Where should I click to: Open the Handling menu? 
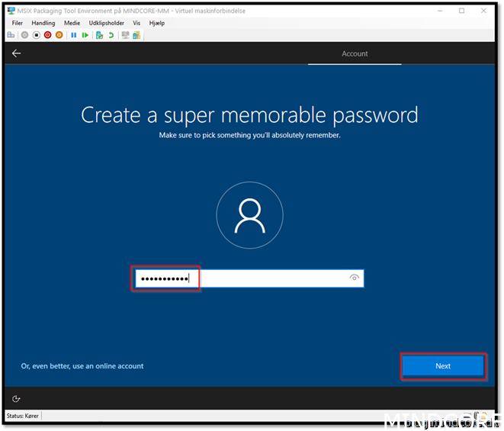[43, 23]
